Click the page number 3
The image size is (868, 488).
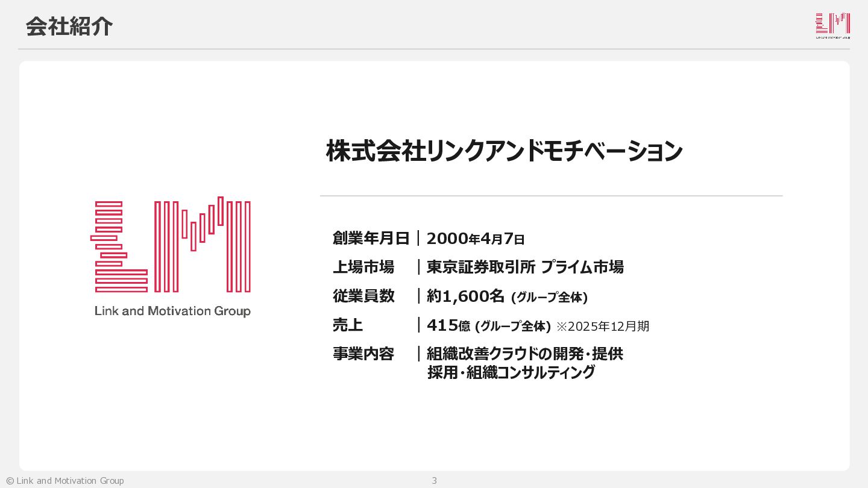[x=434, y=481]
